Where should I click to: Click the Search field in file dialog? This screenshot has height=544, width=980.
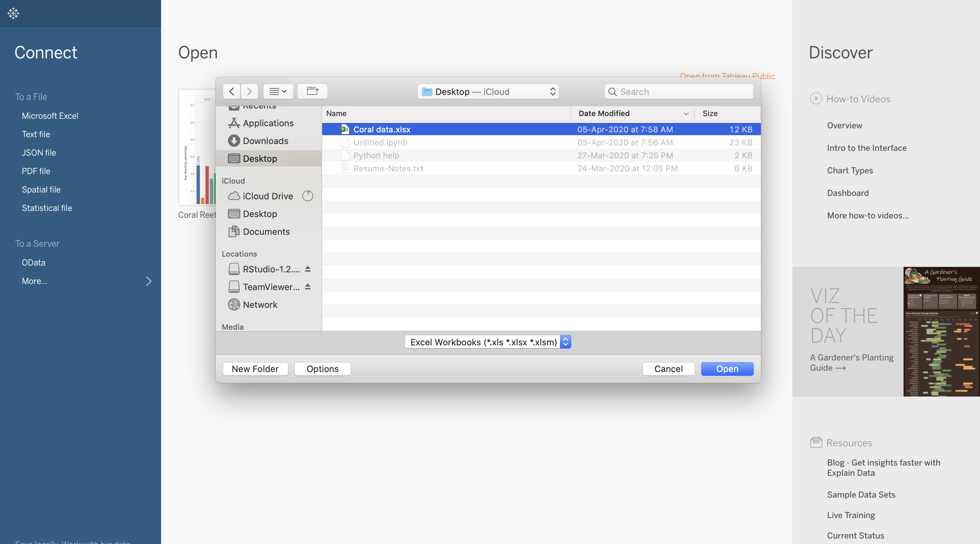(679, 92)
